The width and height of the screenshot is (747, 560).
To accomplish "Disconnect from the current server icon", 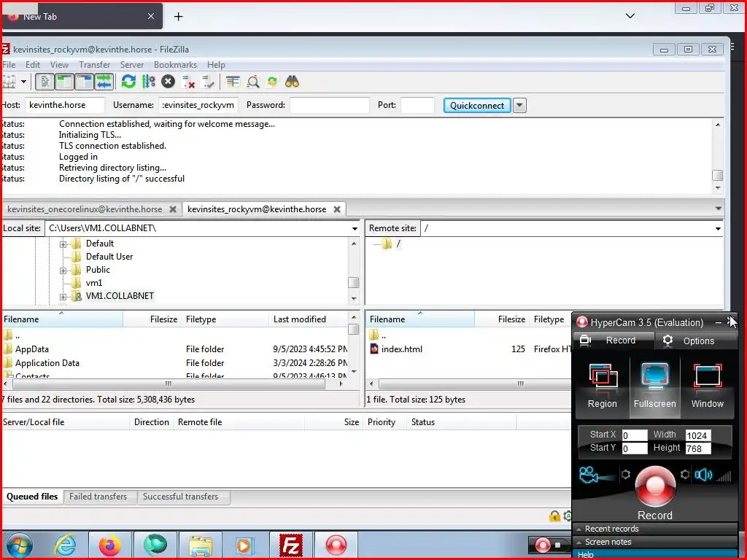I will [x=189, y=82].
